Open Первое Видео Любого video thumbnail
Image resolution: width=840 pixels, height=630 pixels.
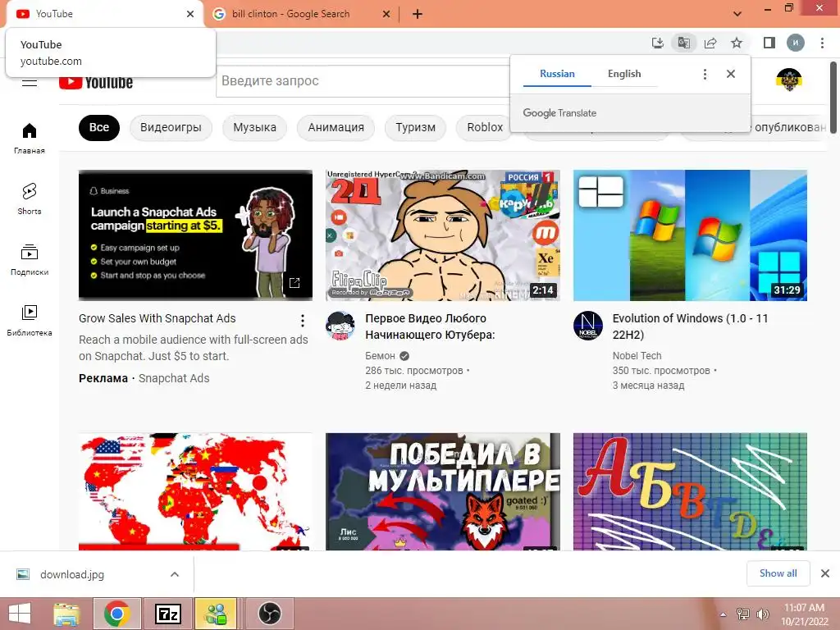point(442,235)
